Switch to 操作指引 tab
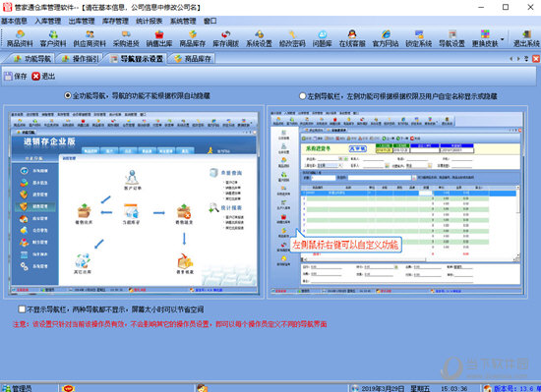Viewport: 541px width, 392px height. tap(80, 59)
